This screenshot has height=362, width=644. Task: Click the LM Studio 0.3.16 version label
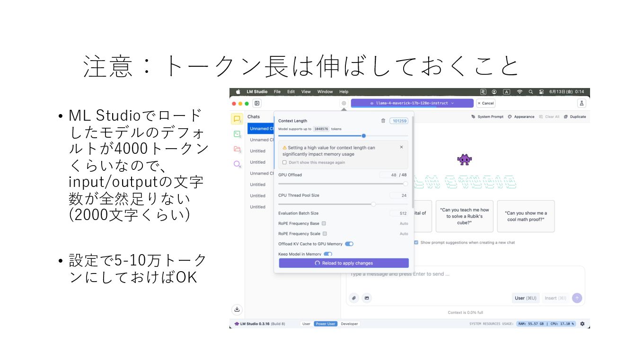click(x=260, y=324)
